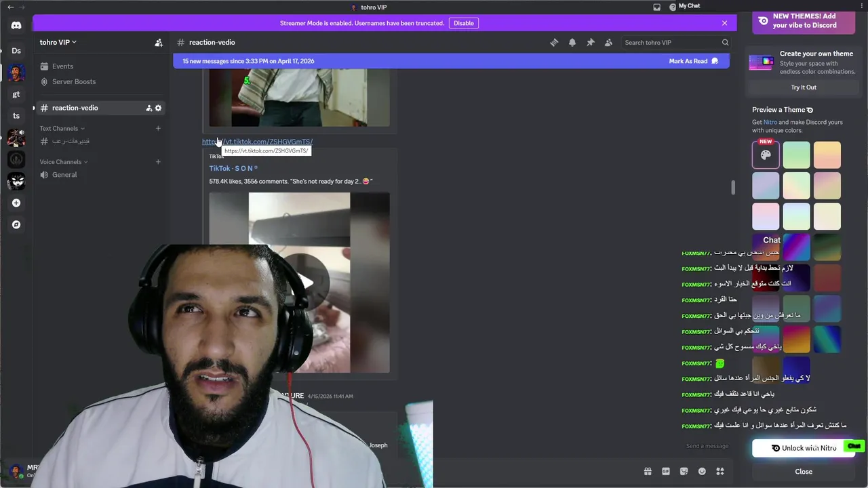Close the theme preview panel
The image size is (868, 488).
pos(804,472)
